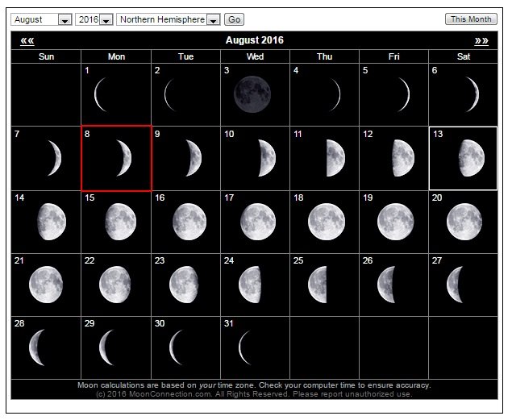
Task: Click the gibbous moon on August 20
Action: click(x=464, y=222)
